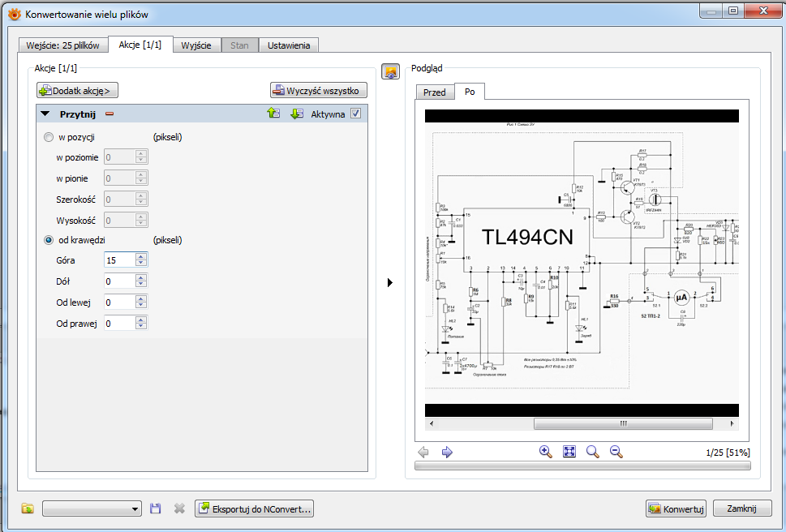Focus the Od lewej input field
The height and width of the screenshot is (532, 786).
pos(120,302)
